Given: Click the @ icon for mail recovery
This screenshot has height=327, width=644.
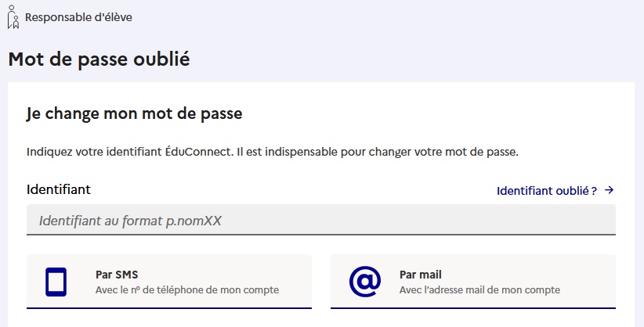Looking at the screenshot, I should [x=365, y=282].
